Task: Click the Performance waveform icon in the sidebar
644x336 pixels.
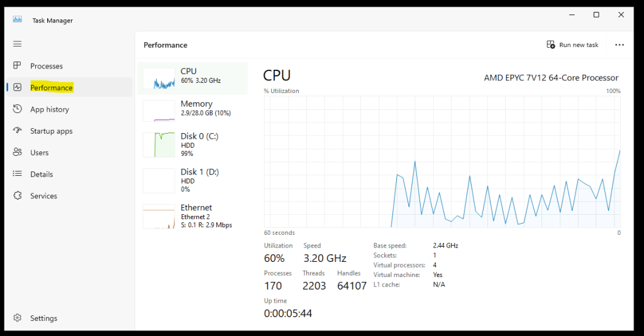Action: coord(18,88)
